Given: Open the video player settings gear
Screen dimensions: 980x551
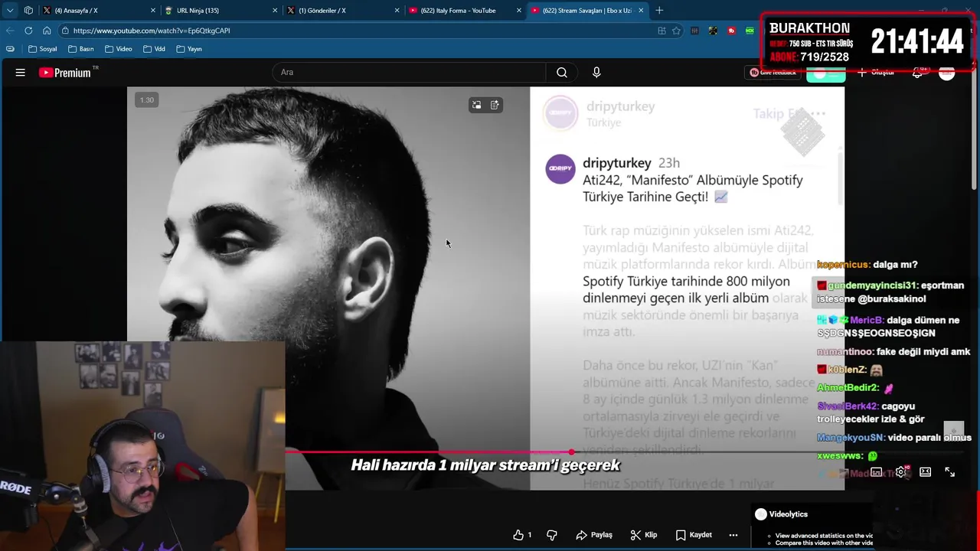Looking at the screenshot, I should pyautogui.click(x=901, y=472).
